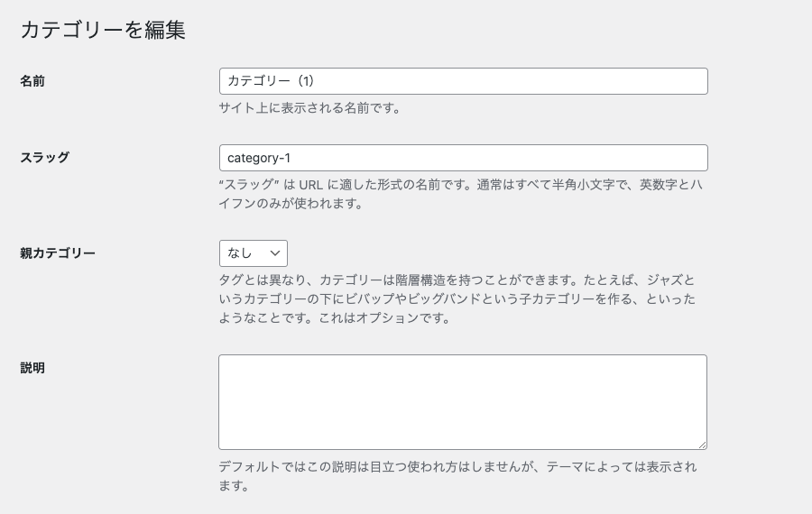
Task: Click the 説明 field label
Action: pos(32,368)
